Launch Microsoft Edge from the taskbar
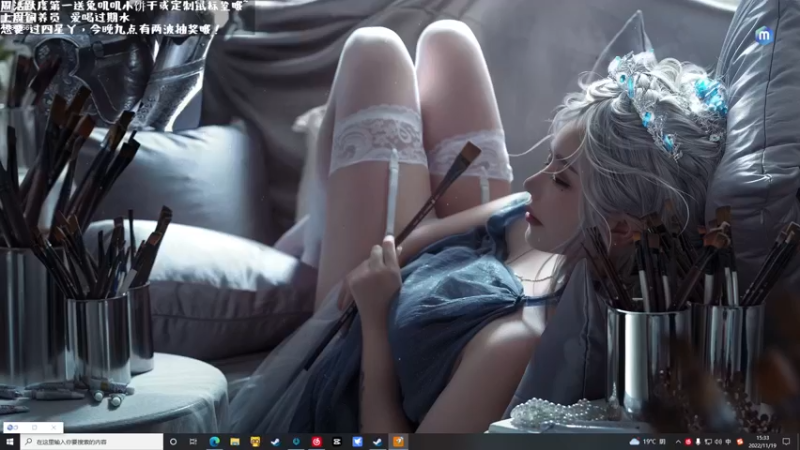Viewport: 800px width, 450px height. coord(214,442)
